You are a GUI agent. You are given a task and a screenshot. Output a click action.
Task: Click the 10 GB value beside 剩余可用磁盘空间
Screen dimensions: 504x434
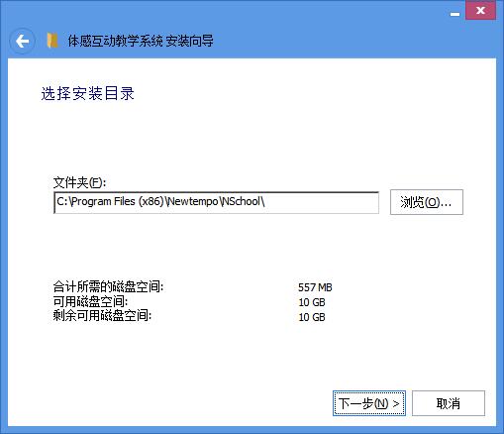pos(312,317)
